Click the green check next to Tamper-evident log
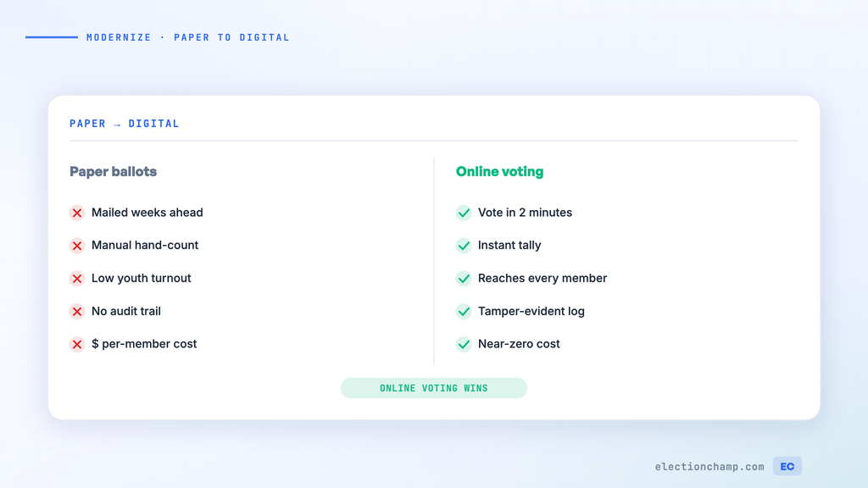The height and width of the screenshot is (488, 868). 464,312
